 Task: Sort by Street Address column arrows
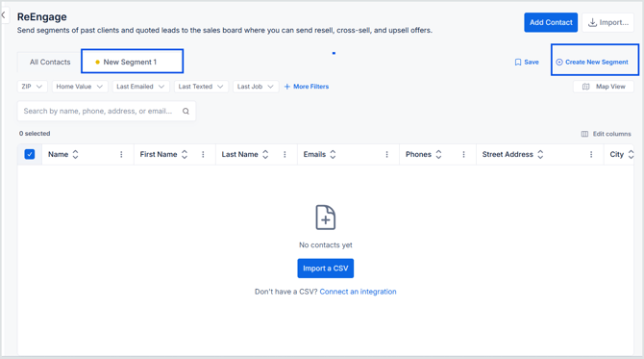tap(540, 154)
